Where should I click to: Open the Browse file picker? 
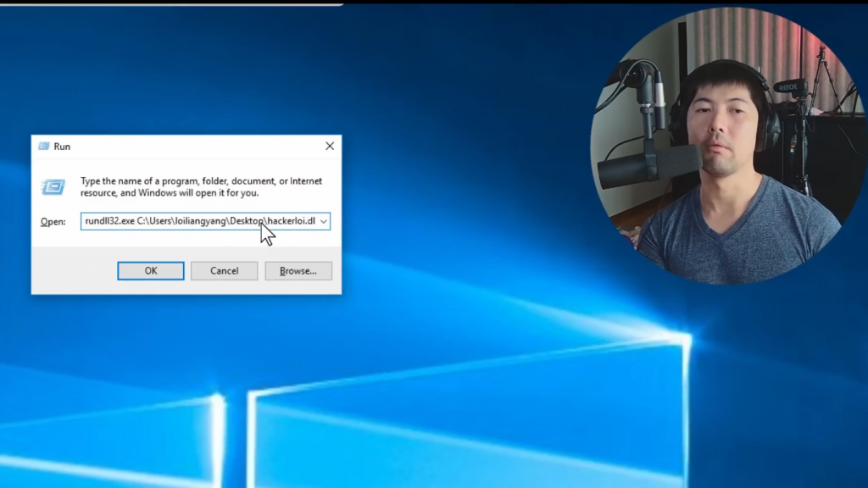[x=298, y=270]
